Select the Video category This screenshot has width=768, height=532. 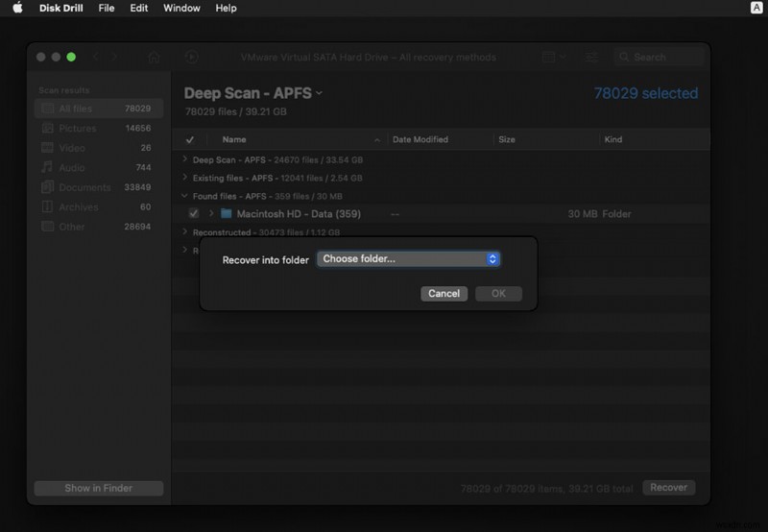(99, 148)
